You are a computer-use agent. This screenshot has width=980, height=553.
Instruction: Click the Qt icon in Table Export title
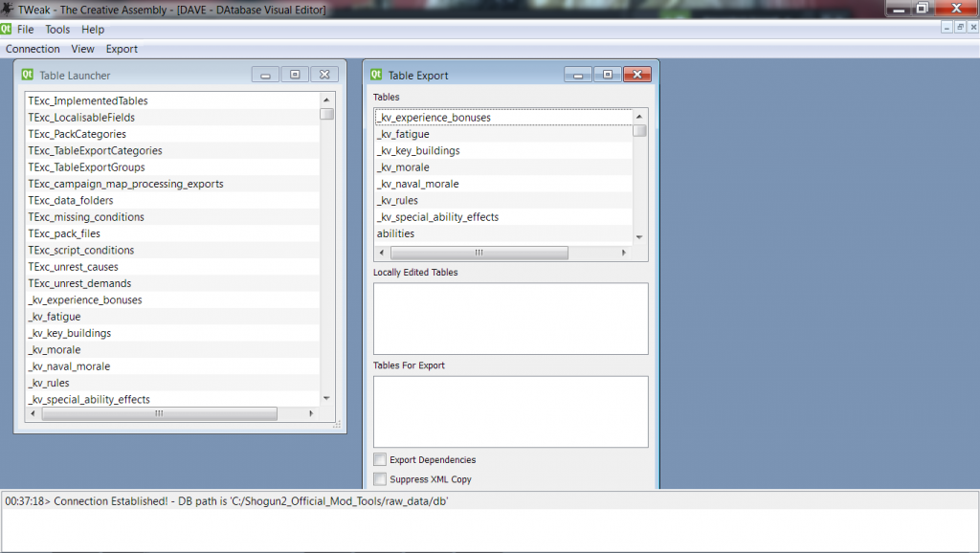[x=377, y=75]
